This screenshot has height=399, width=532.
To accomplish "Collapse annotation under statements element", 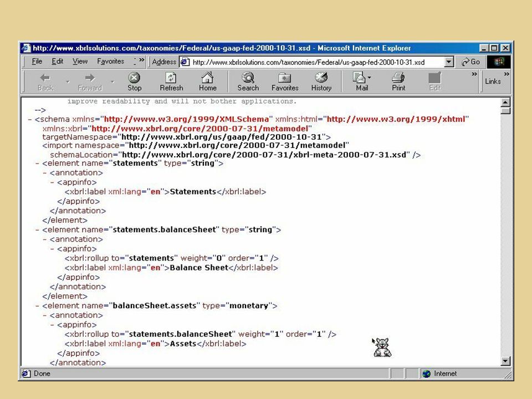I will coord(45,173).
